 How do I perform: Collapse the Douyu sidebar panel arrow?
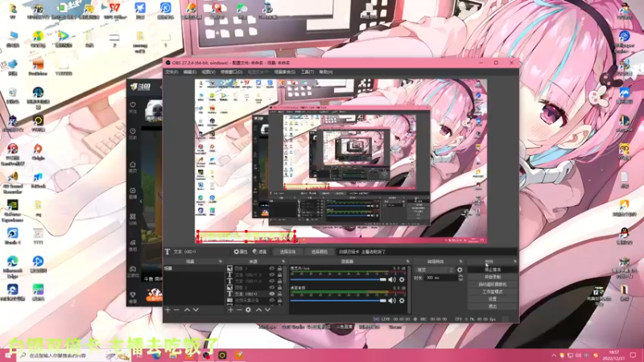(x=141, y=201)
